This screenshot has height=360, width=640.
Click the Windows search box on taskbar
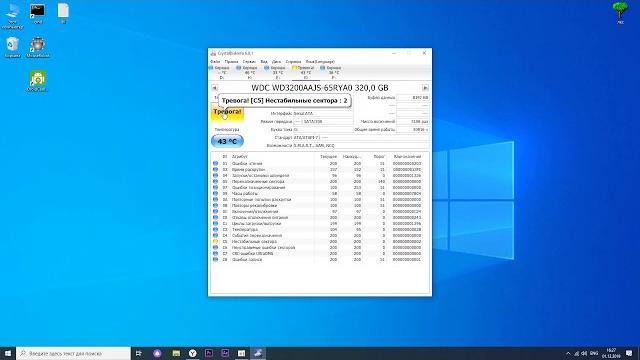click(73, 353)
